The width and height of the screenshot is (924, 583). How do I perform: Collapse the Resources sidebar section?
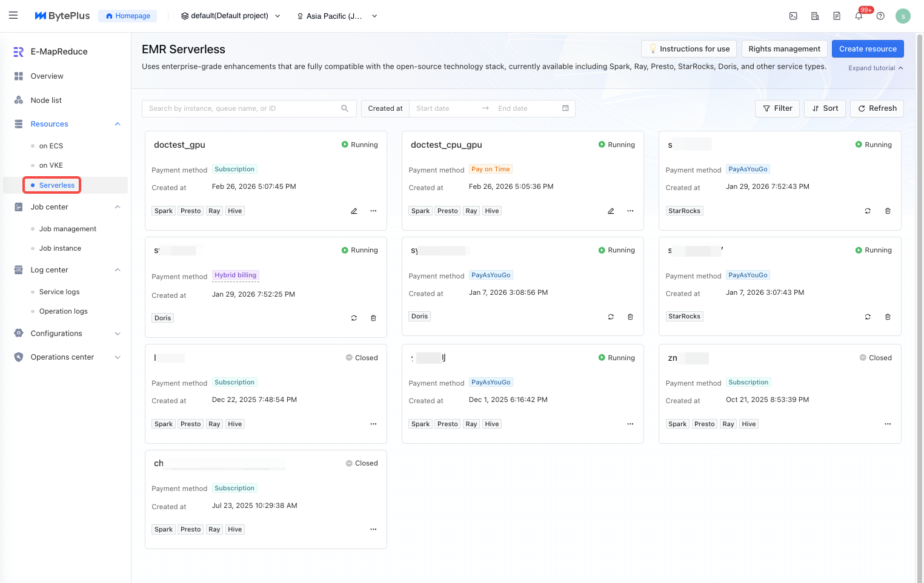[x=118, y=124]
